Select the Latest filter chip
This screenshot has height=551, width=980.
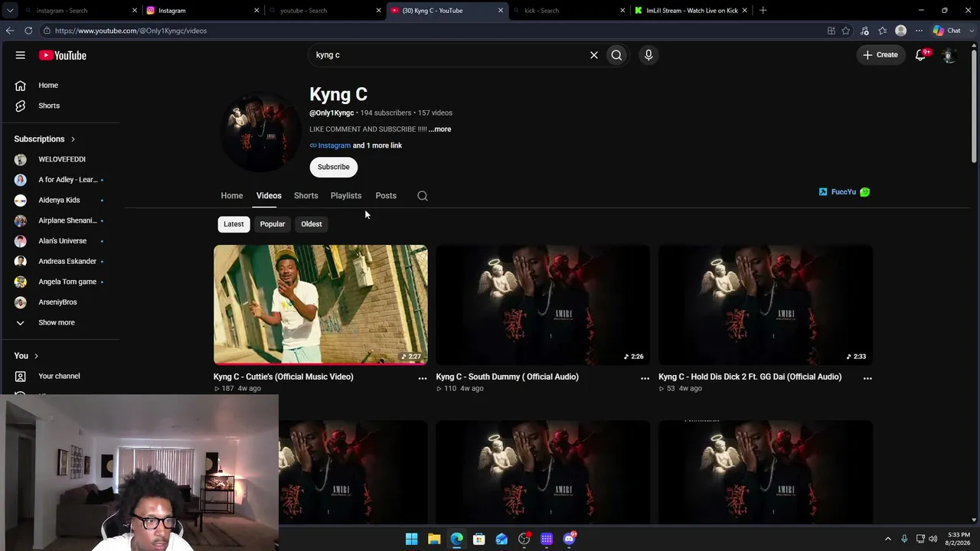pyautogui.click(x=234, y=224)
